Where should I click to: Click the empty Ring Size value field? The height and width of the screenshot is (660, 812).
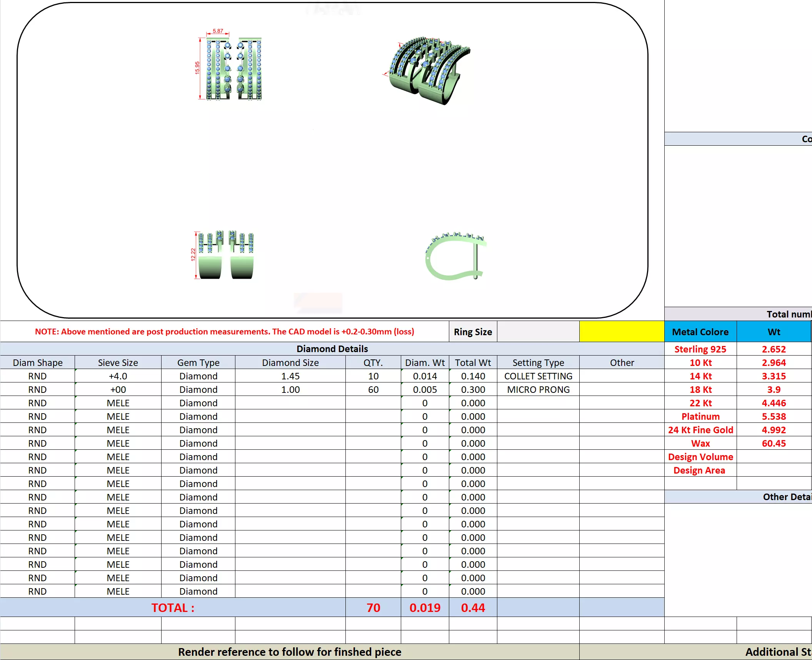pyautogui.click(x=538, y=332)
